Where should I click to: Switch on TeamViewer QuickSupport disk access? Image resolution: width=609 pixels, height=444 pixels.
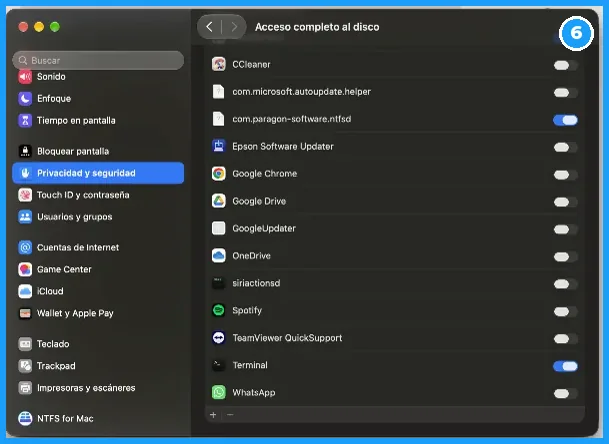(565, 339)
